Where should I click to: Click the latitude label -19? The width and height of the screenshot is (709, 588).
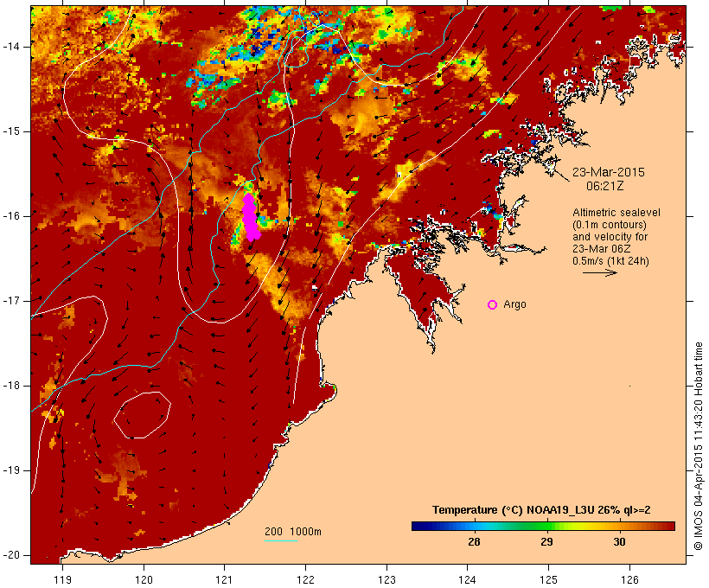[x=11, y=470]
